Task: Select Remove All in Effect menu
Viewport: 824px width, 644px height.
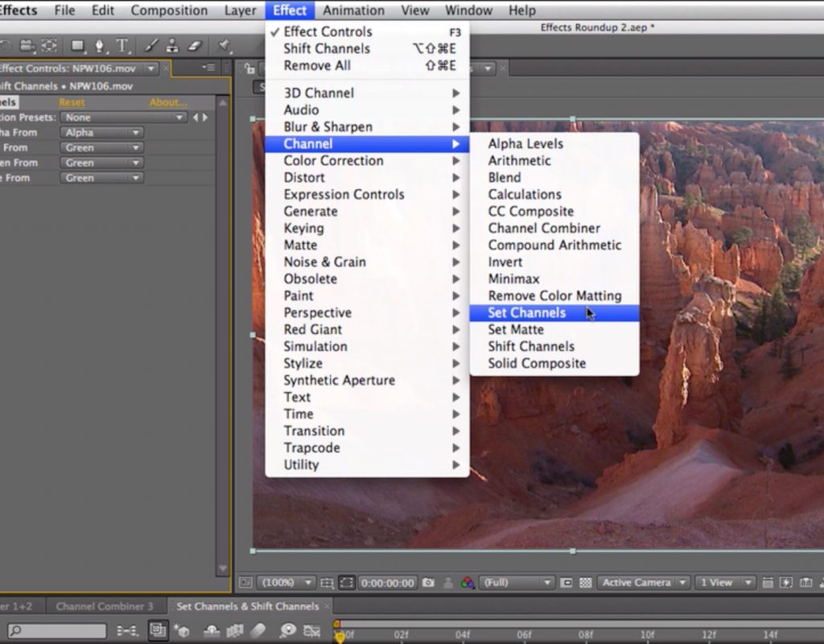Action: [367, 66]
